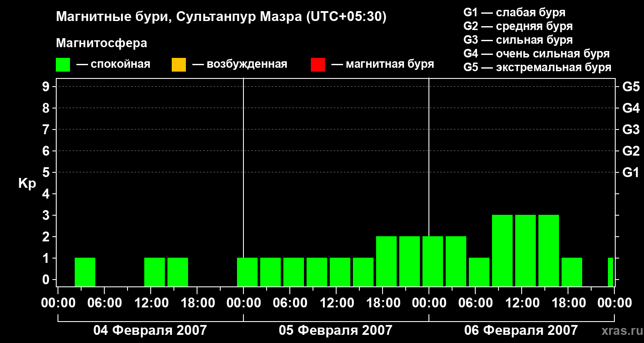Select the 'G2 — средняя буря' legend line

[518, 26]
